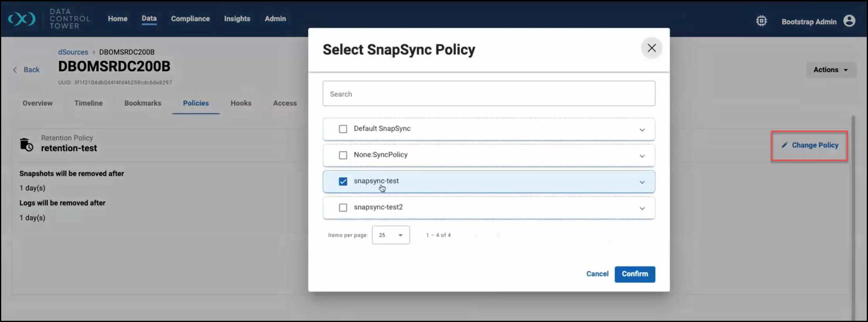
Task: Tick the None:SyncPolicy checkbox
Action: [343, 155]
